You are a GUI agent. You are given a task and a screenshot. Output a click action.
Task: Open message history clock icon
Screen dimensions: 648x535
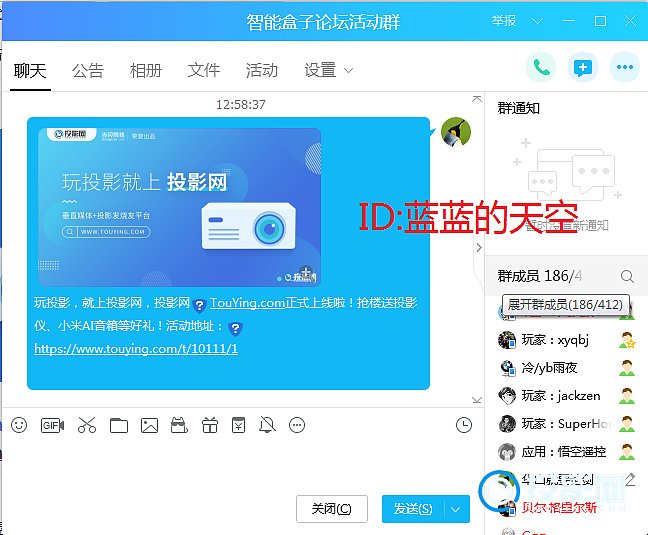point(463,425)
